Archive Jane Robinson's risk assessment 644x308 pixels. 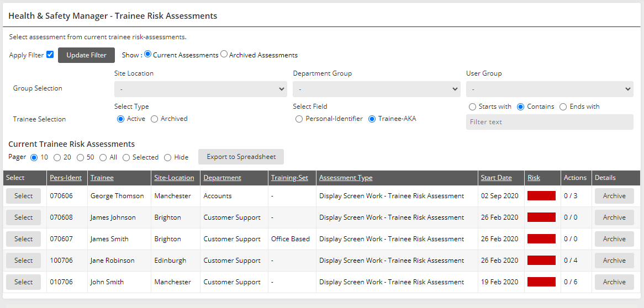(x=614, y=261)
